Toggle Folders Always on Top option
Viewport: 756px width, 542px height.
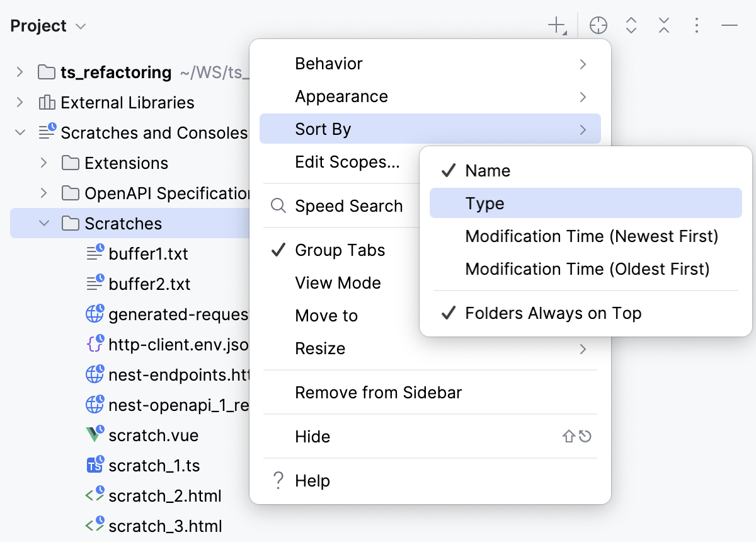tap(553, 313)
